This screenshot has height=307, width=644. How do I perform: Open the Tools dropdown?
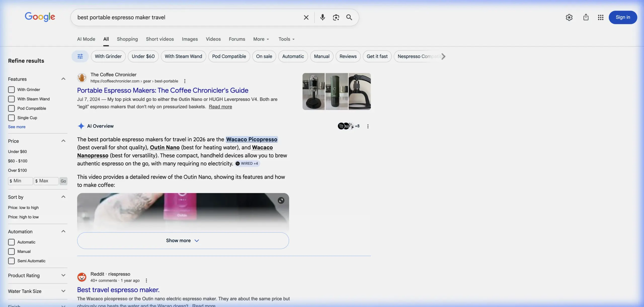[x=286, y=39]
